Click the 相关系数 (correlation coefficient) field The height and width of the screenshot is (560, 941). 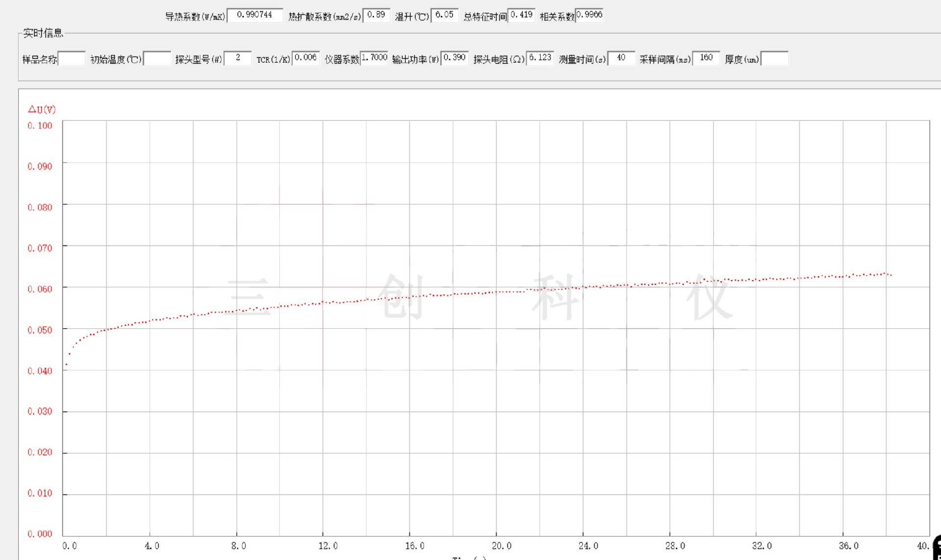pos(589,15)
